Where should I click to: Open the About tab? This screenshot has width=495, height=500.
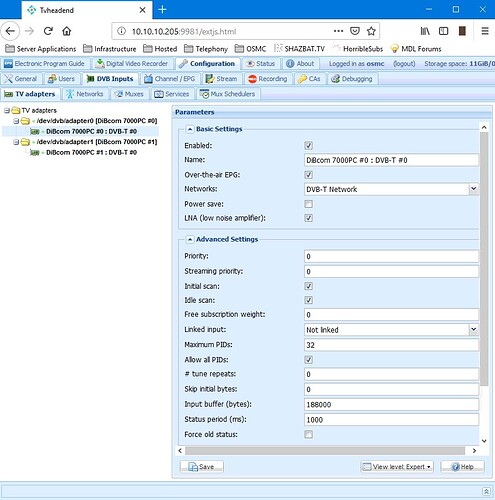click(300, 64)
